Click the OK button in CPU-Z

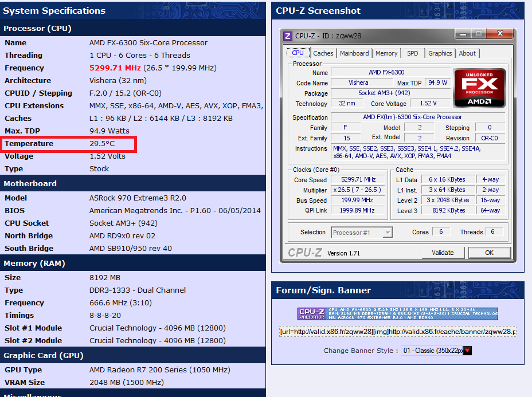489,253
